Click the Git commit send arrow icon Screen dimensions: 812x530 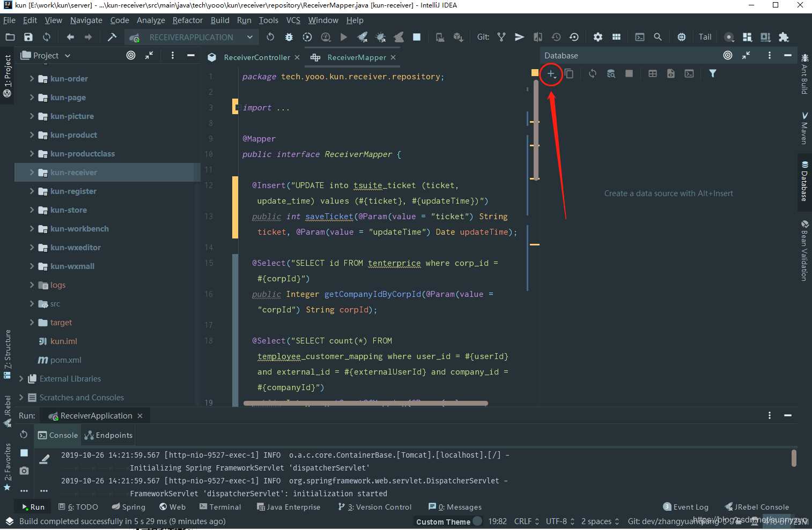(x=519, y=37)
